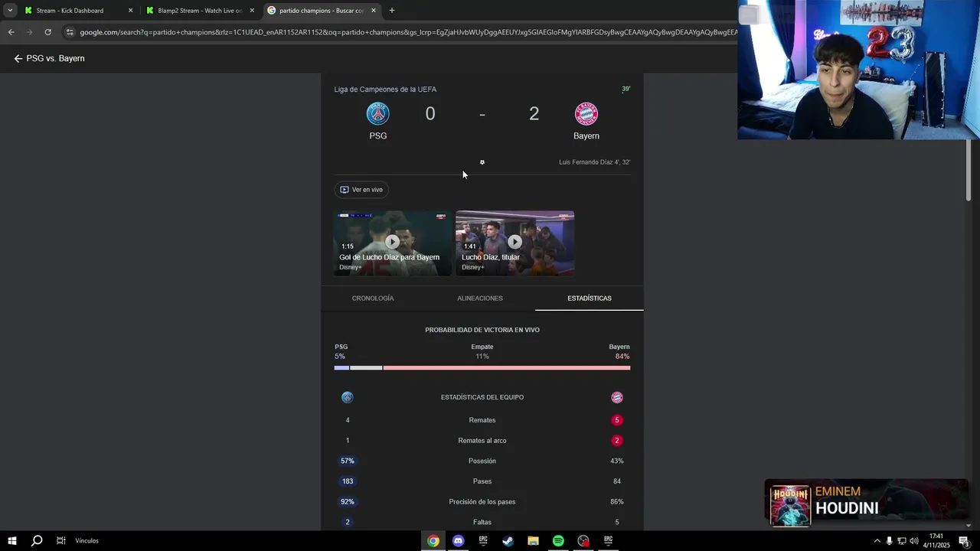Screen dimensions: 980x551
Task: Click Bayern's Remates value 5
Action: pos(617,420)
